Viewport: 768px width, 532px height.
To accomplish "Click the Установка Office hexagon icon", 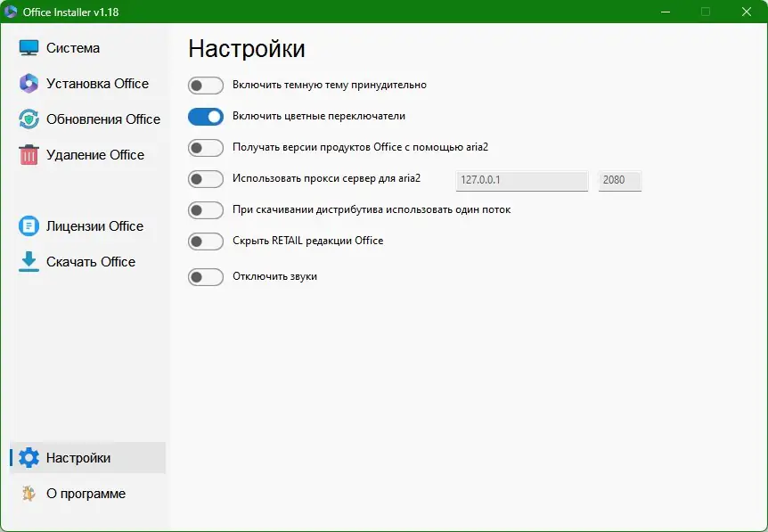I will coord(28,83).
